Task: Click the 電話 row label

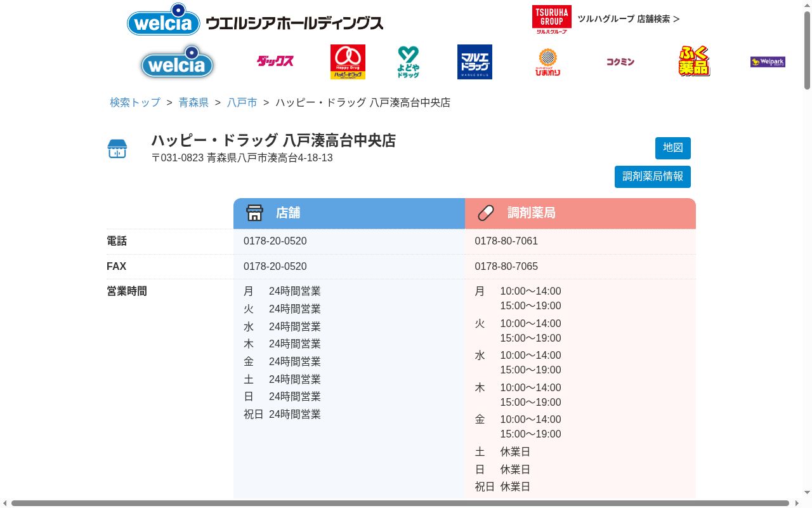Action: click(x=117, y=241)
